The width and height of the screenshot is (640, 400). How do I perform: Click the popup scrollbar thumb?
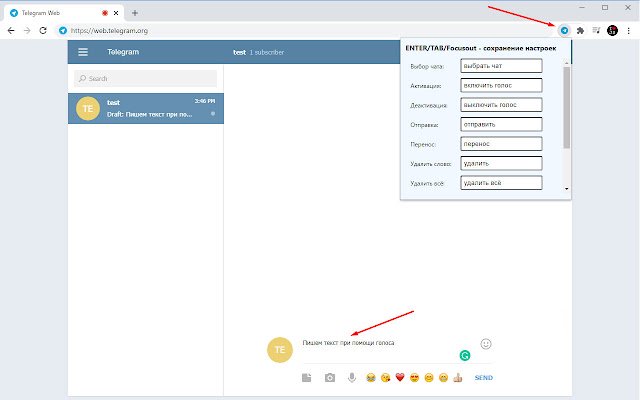click(567, 107)
